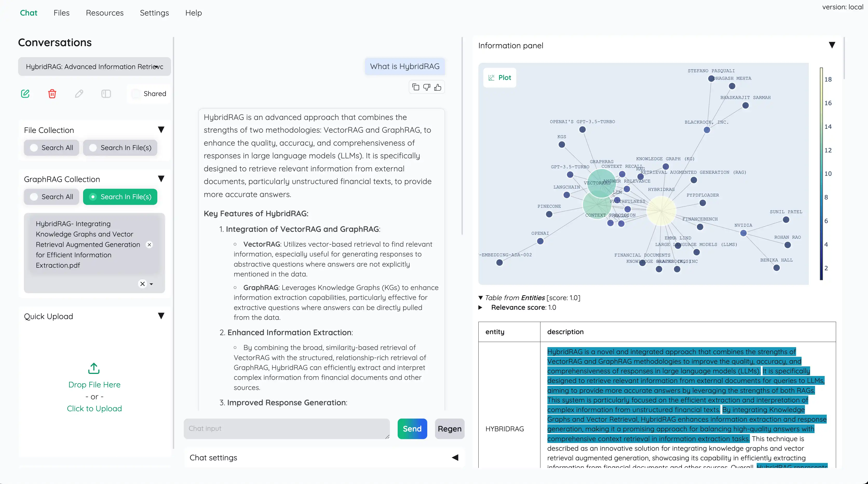The width and height of the screenshot is (868, 484).
Task: Open the Resources menu tab
Action: pyautogui.click(x=104, y=12)
